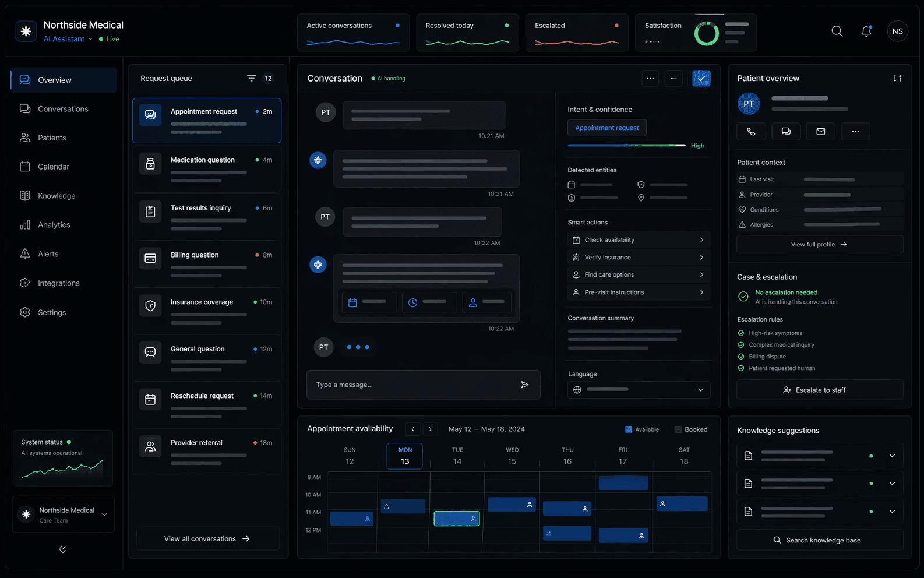
Task: Open the Active conversations stat card
Action: pyautogui.click(x=354, y=33)
